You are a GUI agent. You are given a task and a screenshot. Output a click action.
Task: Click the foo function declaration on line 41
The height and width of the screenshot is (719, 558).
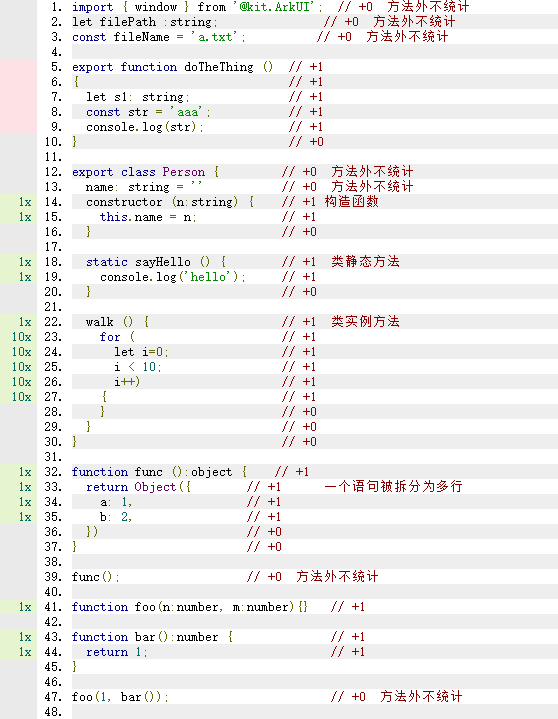click(190, 607)
